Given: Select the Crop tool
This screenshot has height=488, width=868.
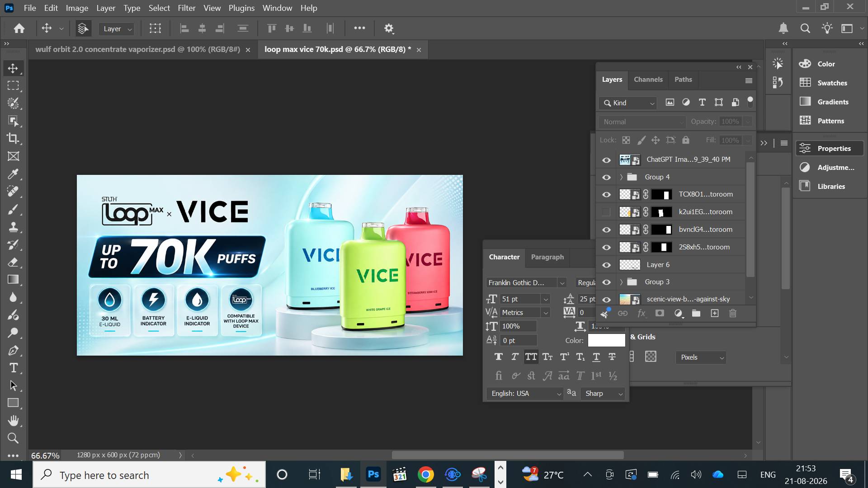Looking at the screenshot, I should click(13, 138).
